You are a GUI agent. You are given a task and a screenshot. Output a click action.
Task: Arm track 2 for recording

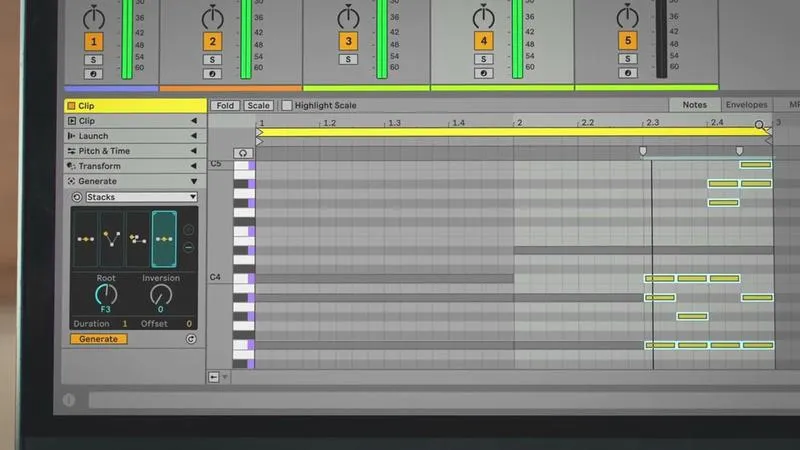click(x=212, y=74)
